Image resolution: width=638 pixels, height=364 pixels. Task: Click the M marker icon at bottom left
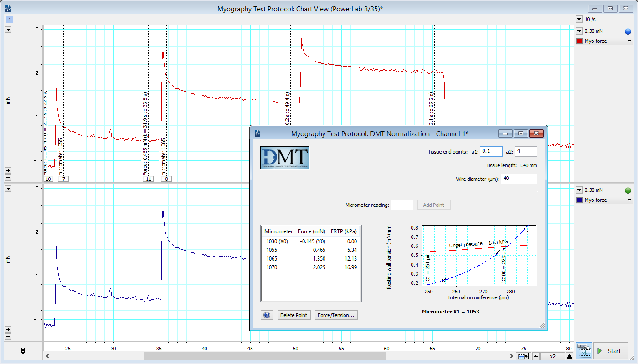[22, 351]
